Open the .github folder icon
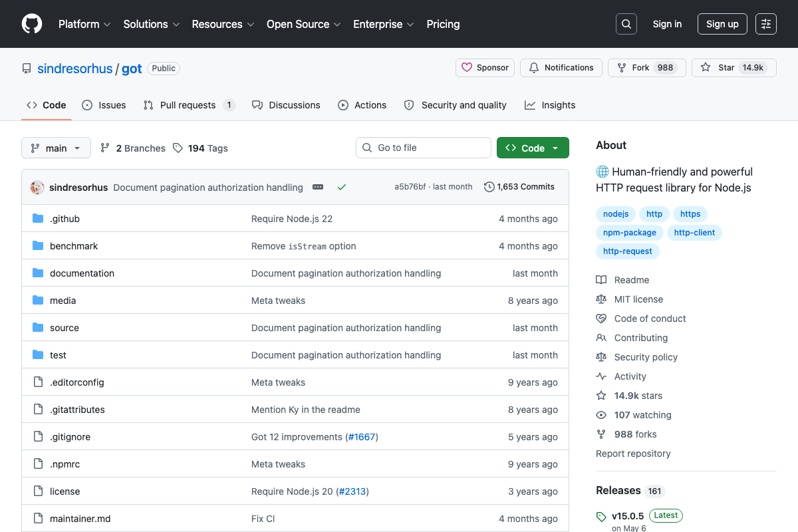This screenshot has width=798, height=532. (x=38, y=219)
